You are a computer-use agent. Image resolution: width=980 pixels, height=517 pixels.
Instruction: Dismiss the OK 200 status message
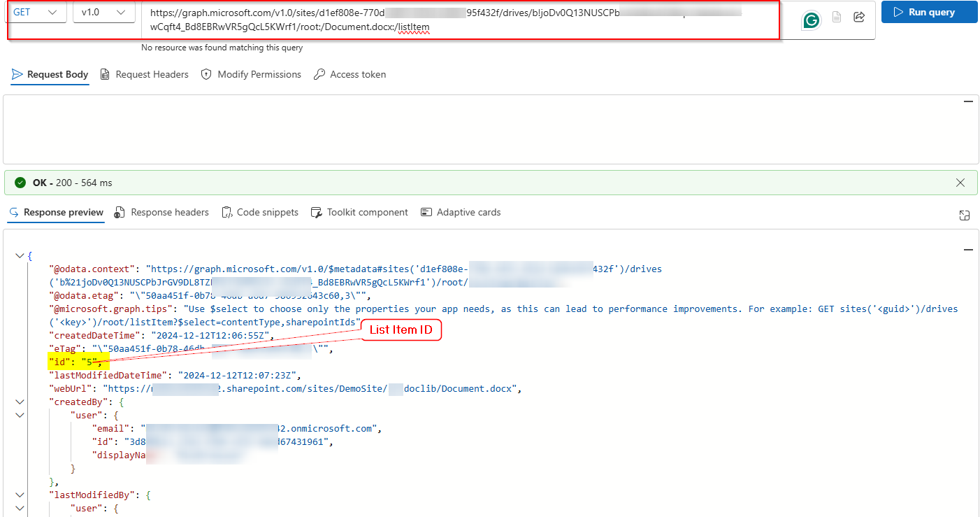pos(960,183)
